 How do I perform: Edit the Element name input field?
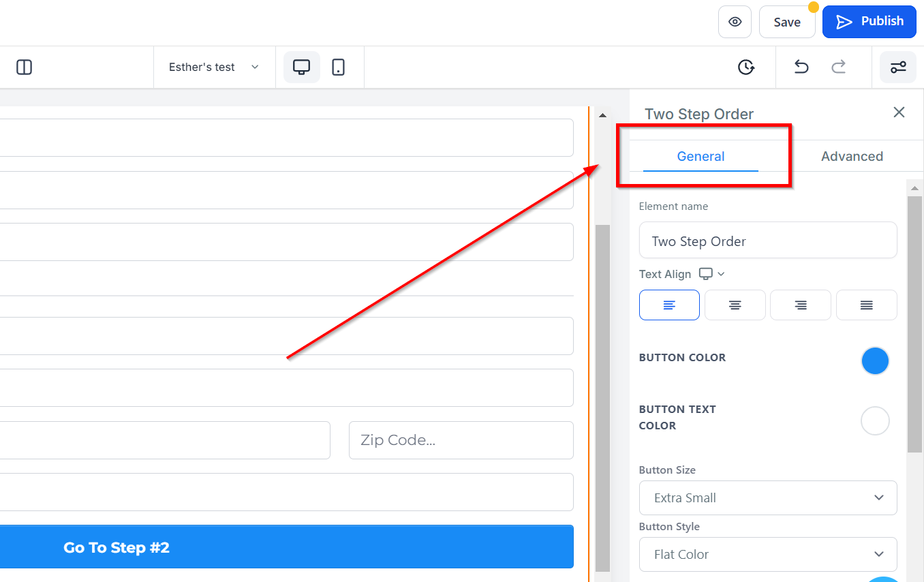[x=768, y=241]
